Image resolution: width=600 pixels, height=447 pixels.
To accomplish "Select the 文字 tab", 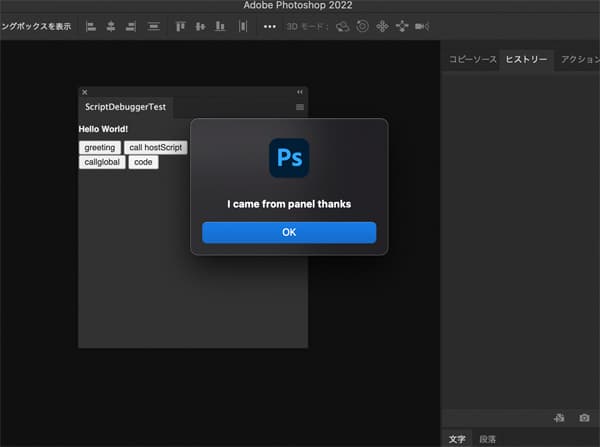I will click(457, 439).
